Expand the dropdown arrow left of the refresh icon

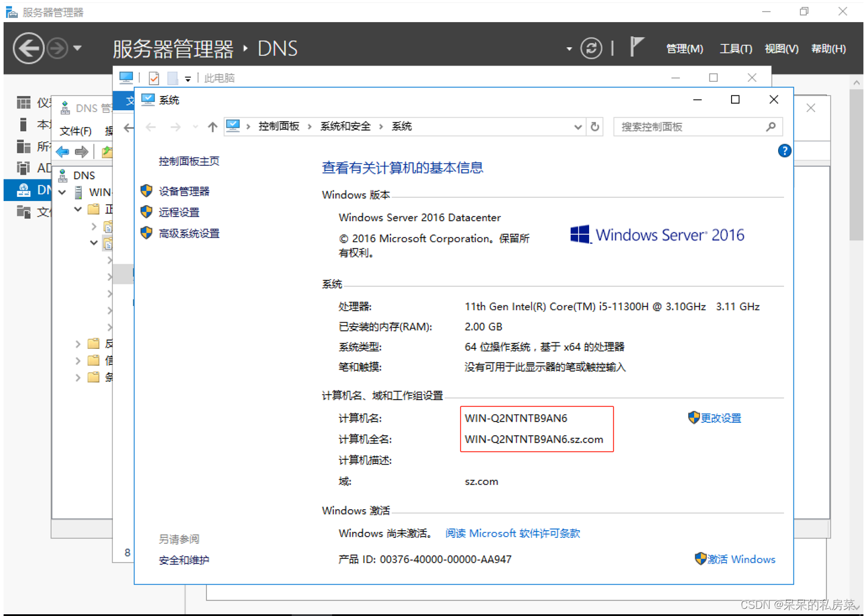point(569,49)
